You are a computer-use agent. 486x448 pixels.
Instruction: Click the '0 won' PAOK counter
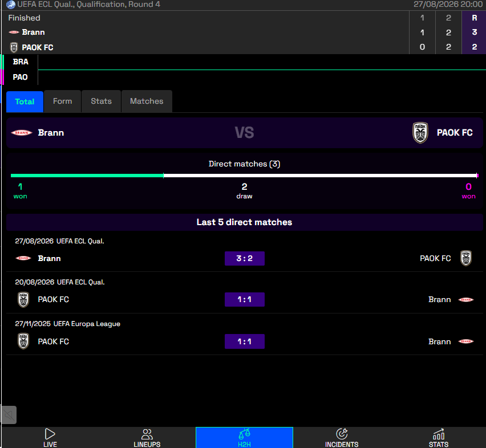click(468, 191)
